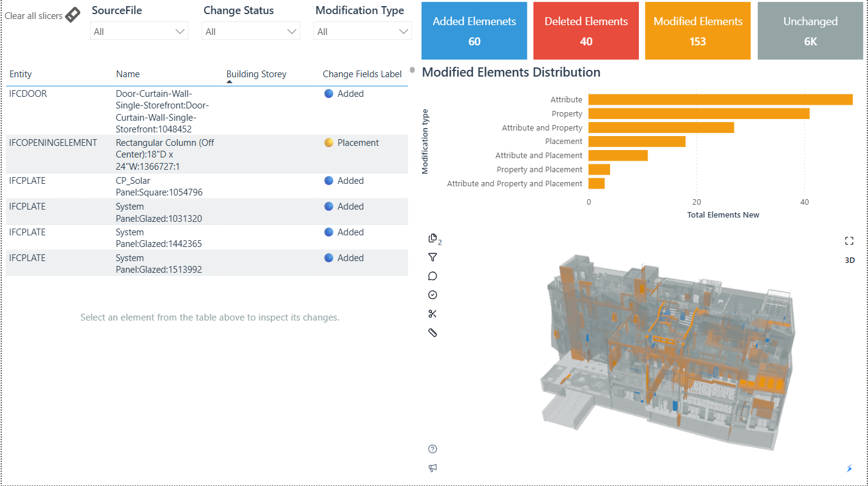The height and width of the screenshot is (486, 868).
Task: Open the SourceFile slicer dropdown
Action: point(139,31)
